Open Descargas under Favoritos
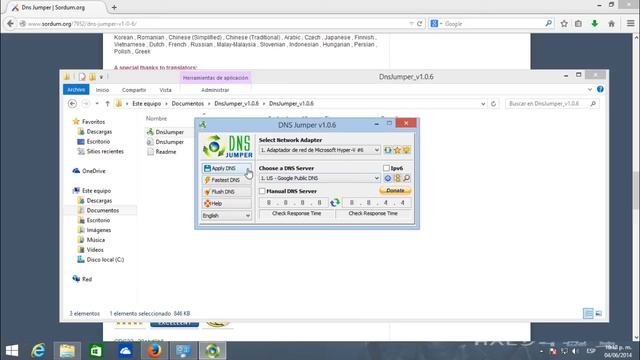This screenshot has height=360, width=640. click(x=99, y=131)
